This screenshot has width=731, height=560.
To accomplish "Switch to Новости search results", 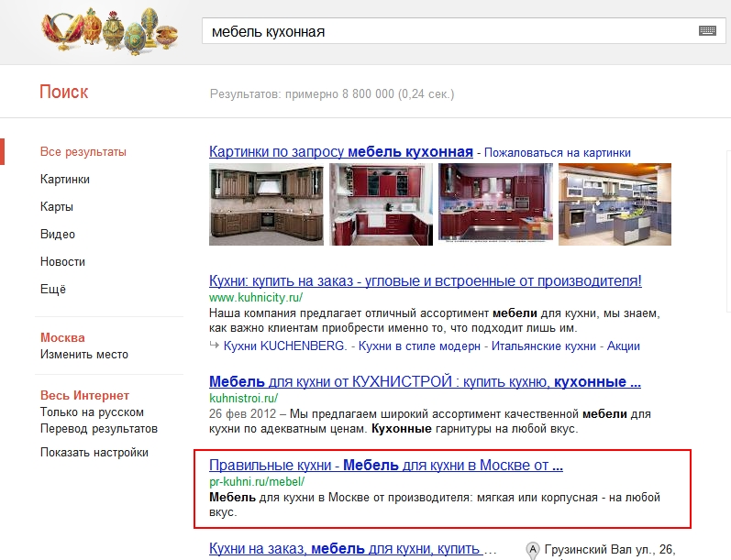I will coord(62,262).
